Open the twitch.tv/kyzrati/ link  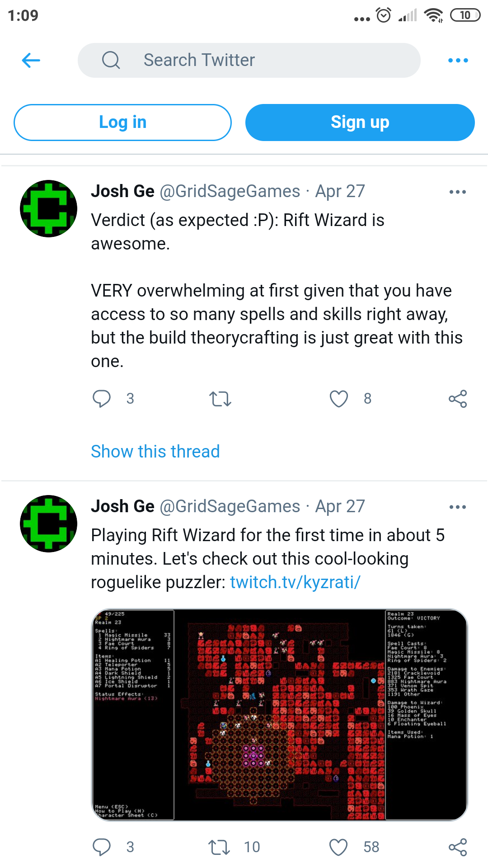coord(295,582)
